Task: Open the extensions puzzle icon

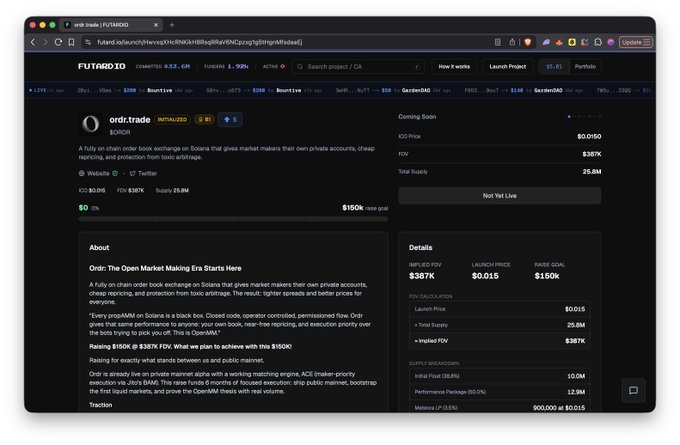Action: coord(598,42)
